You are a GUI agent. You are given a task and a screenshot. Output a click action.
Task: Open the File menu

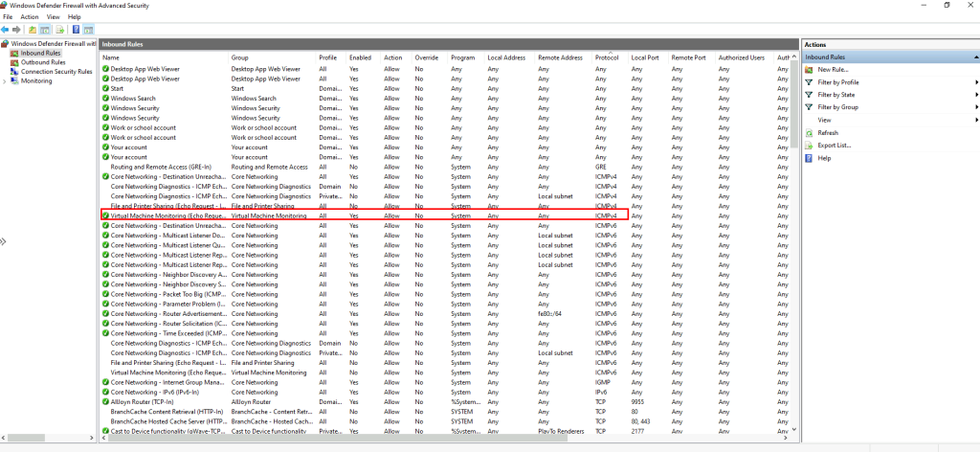click(x=8, y=17)
